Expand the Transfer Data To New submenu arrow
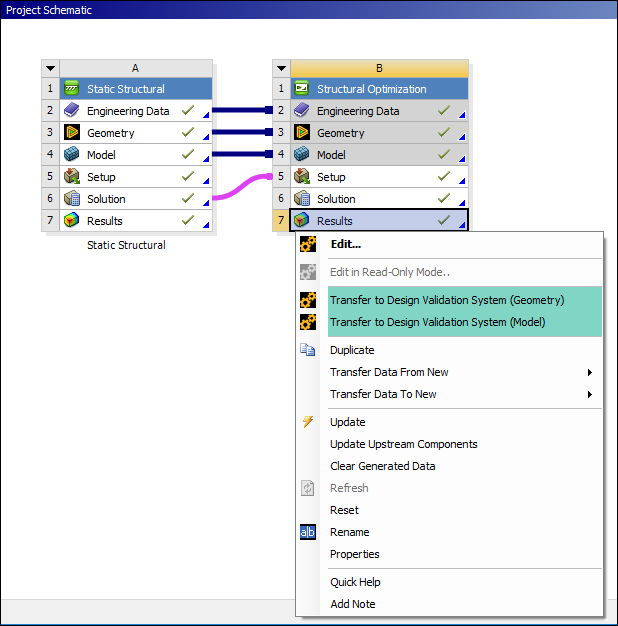Viewport: 618px width, 626px height. pyautogui.click(x=590, y=394)
